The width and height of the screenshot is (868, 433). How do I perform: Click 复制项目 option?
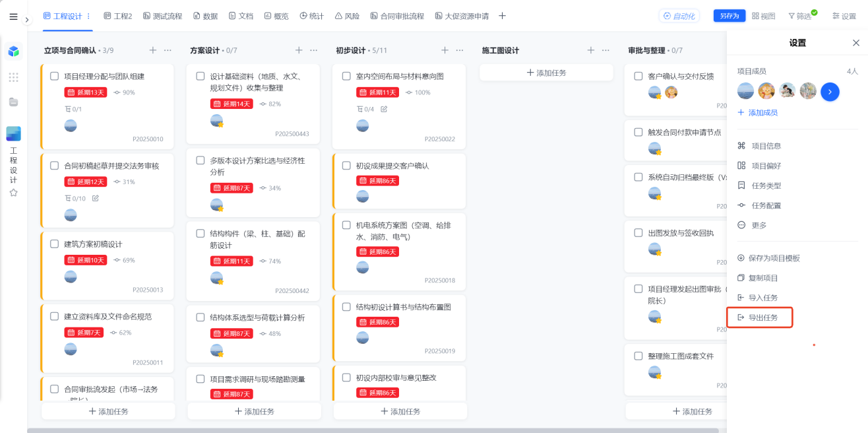[x=758, y=278]
